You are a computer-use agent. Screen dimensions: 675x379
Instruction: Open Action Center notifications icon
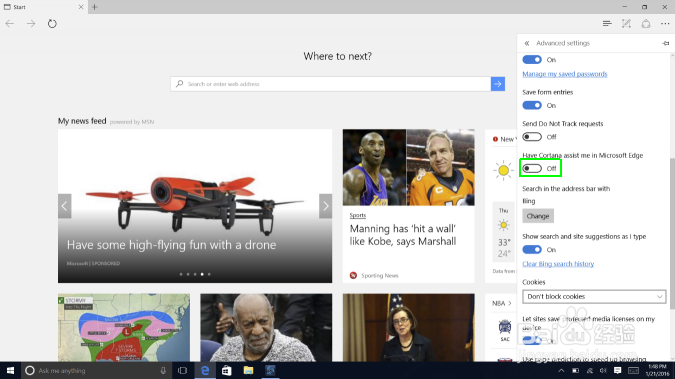click(617, 370)
